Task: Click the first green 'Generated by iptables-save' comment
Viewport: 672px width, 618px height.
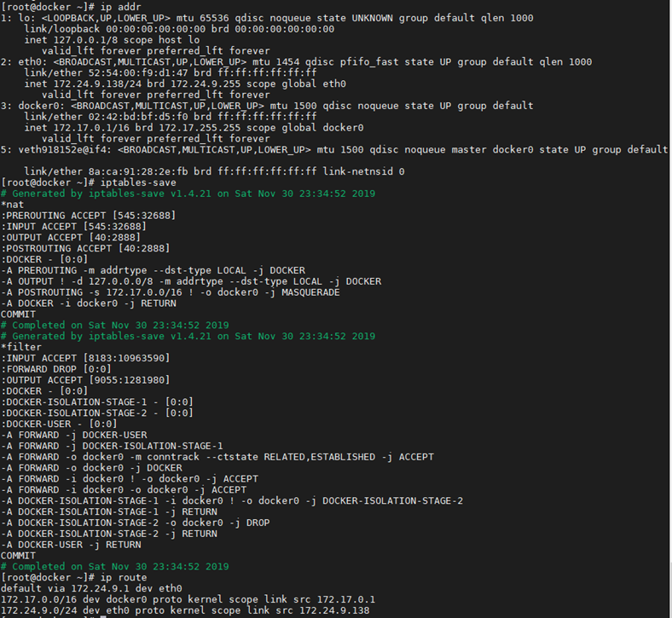Action: 188,193
